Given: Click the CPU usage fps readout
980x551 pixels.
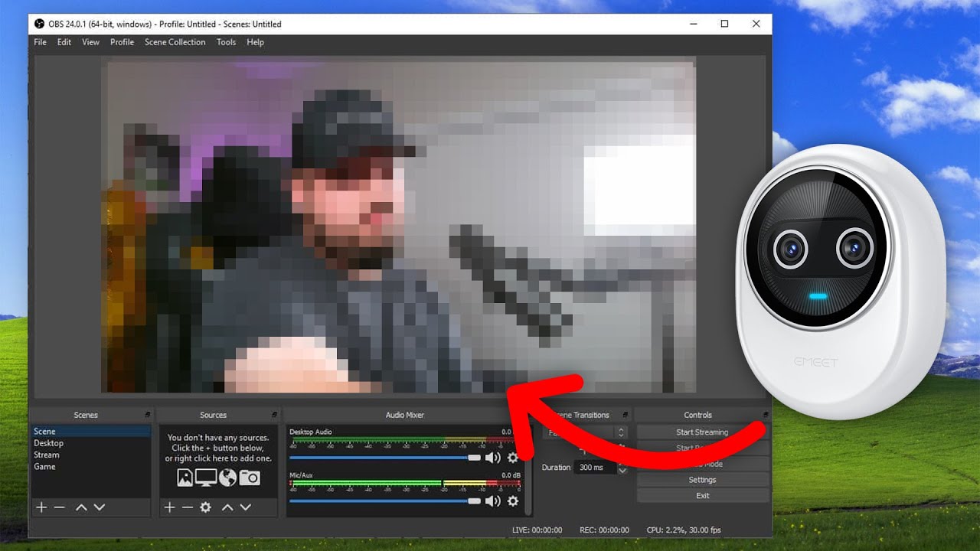Looking at the screenshot, I should pyautogui.click(x=684, y=530).
